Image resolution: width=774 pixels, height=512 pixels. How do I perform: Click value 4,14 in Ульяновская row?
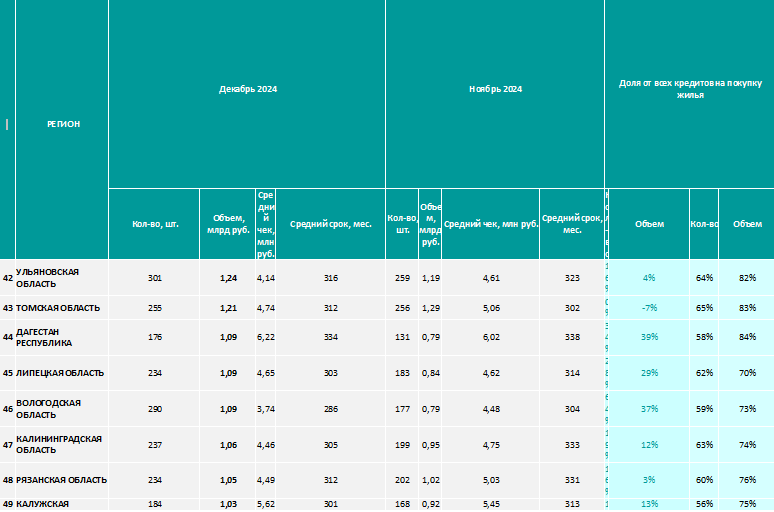point(266,278)
